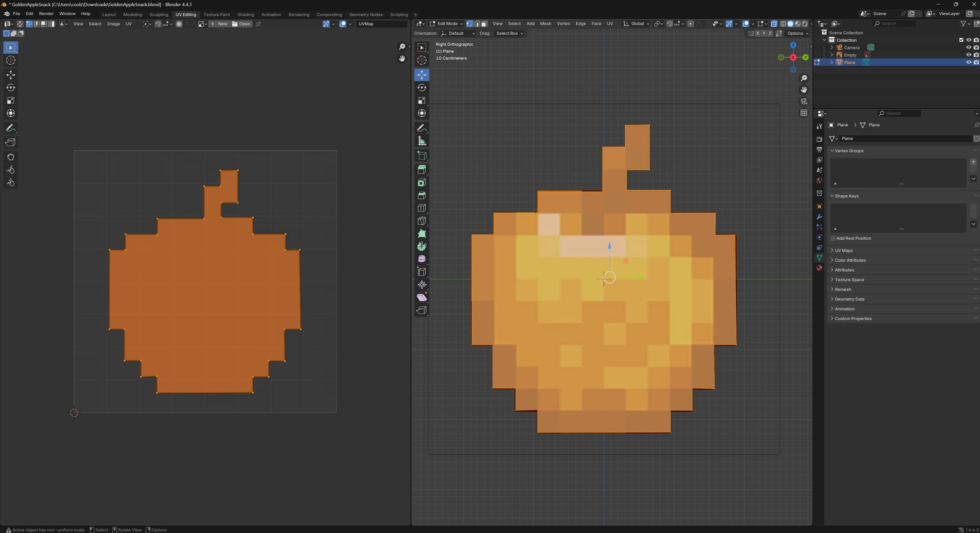Open the File menu

tap(16, 14)
